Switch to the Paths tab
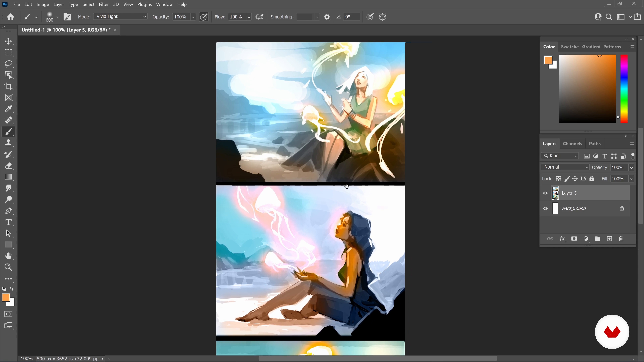The height and width of the screenshot is (362, 644). [x=595, y=144]
